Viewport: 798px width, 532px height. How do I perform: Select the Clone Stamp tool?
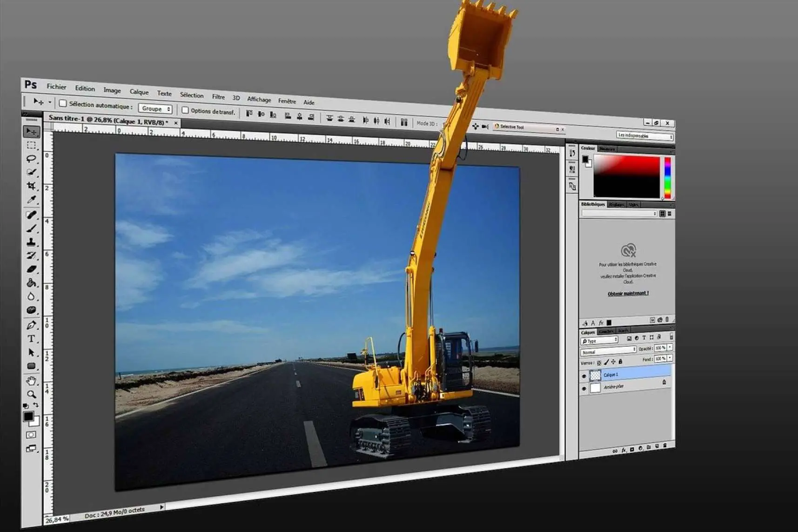click(x=31, y=242)
